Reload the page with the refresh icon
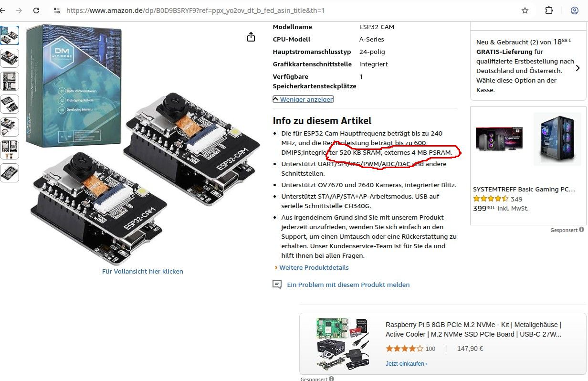The image size is (588, 381). [36, 10]
